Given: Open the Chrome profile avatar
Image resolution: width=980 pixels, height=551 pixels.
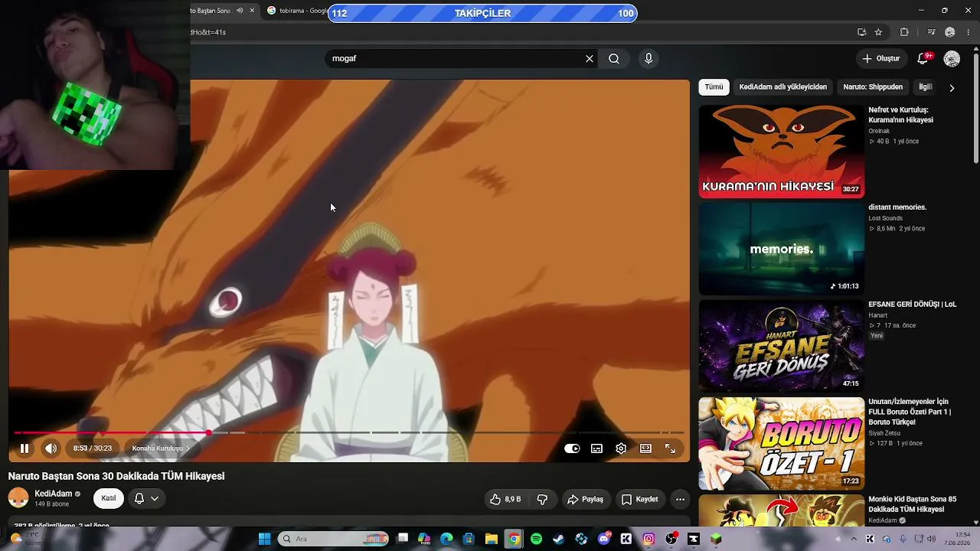Looking at the screenshot, I should (950, 32).
